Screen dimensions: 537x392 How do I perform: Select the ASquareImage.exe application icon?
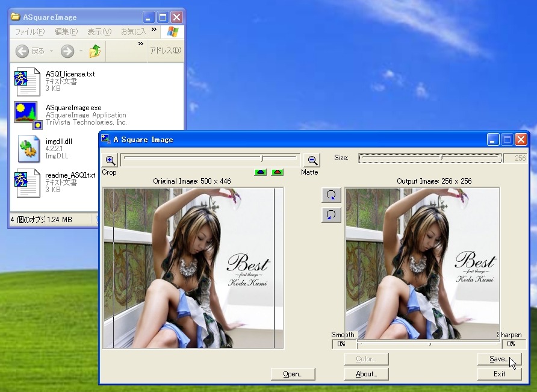click(x=28, y=115)
